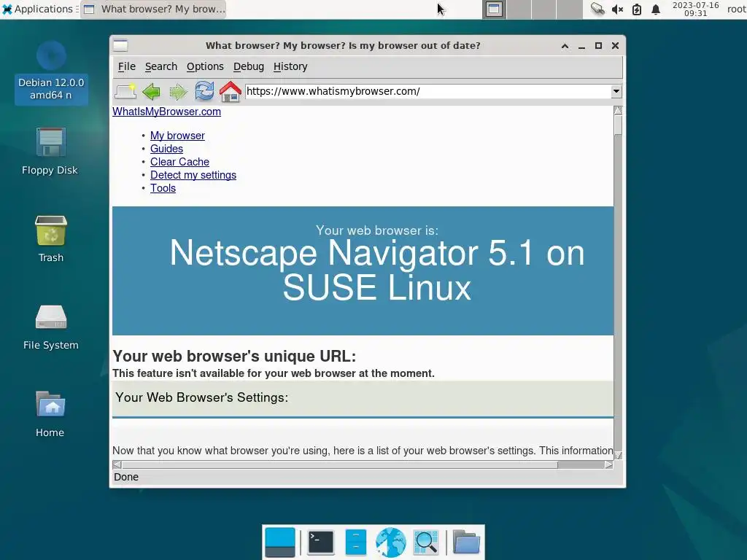Image resolution: width=747 pixels, height=560 pixels.
Task: Click the 'Your web browser's unique URL:' heading
Action: coord(234,356)
